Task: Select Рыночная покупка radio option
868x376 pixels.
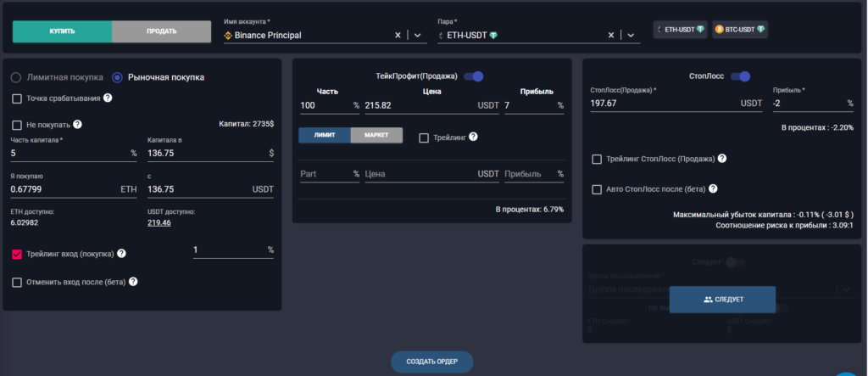Action: point(117,77)
